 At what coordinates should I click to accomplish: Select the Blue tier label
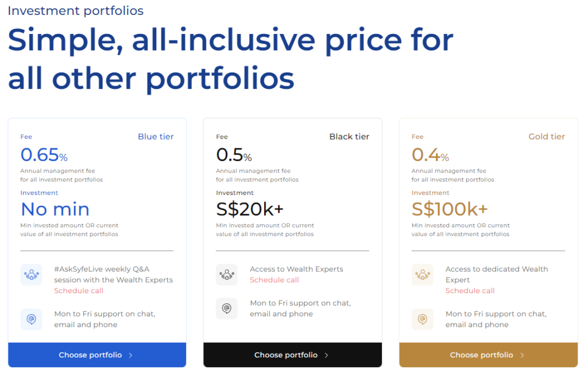pyautogui.click(x=156, y=137)
